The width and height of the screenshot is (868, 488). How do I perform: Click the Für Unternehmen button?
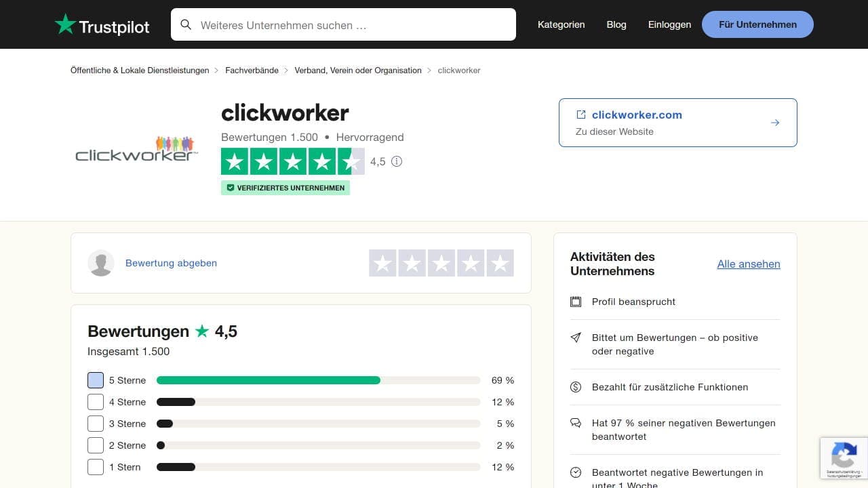[x=757, y=24]
